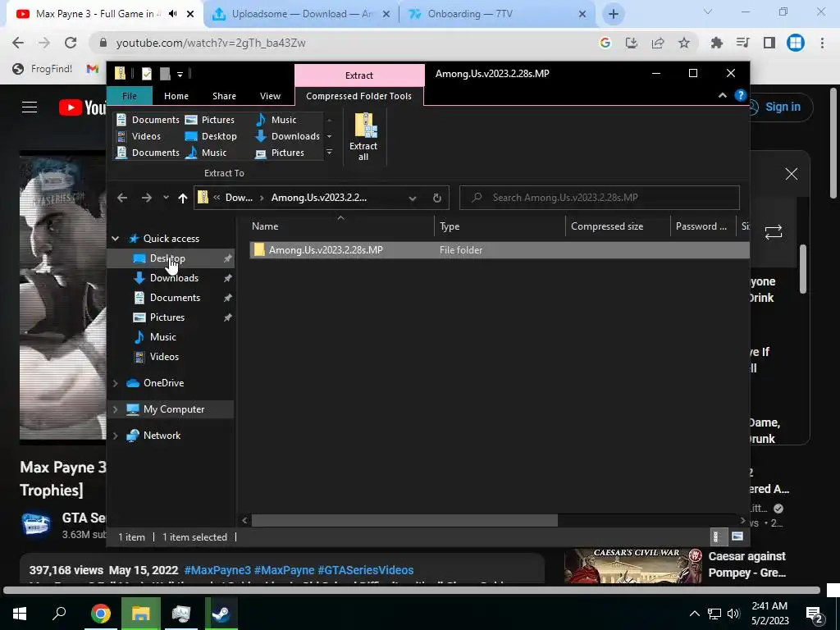Switch to the Home ribbon tab
Viewport: 840px width, 630px height.
176,96
